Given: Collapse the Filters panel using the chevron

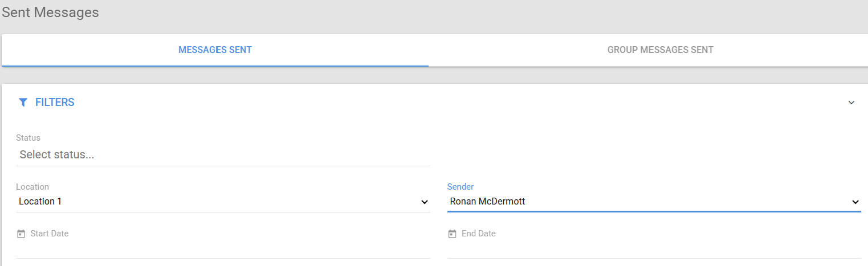Looking at the screenshot, I should tap(851, 103).
